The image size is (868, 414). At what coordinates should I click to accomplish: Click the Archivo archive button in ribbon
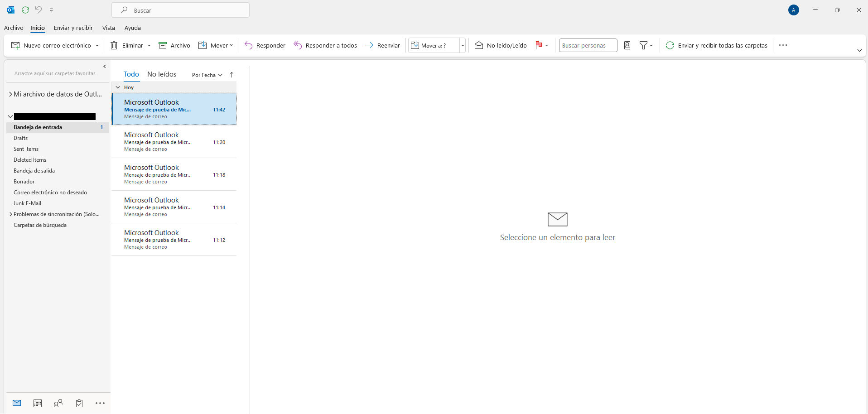click(x=174, y=45)
